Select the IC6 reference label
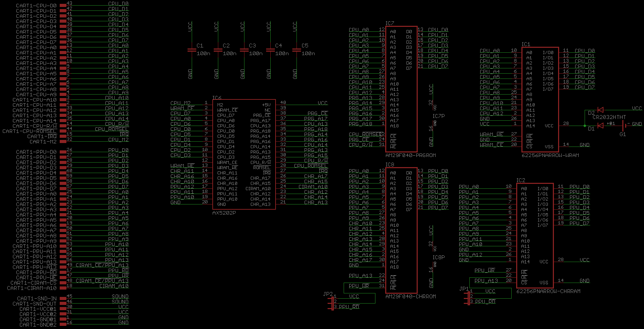This screenshot has height=329, width=644. tap(217, 98)
